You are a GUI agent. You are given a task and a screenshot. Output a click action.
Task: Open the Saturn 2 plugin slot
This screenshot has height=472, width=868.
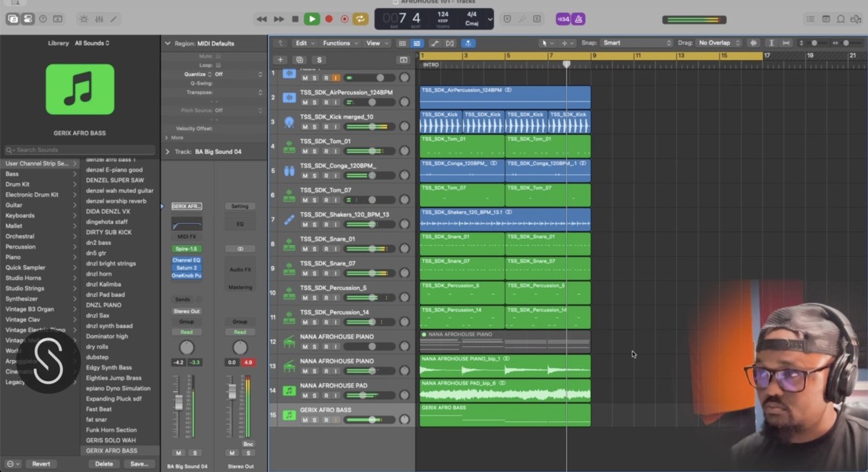coord(187,267)
